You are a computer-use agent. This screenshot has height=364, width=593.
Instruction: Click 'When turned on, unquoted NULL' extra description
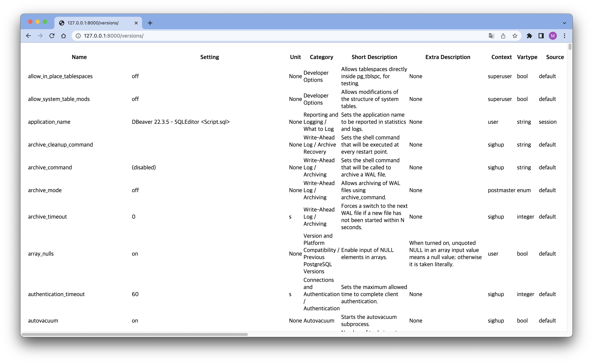pos(445,254)
